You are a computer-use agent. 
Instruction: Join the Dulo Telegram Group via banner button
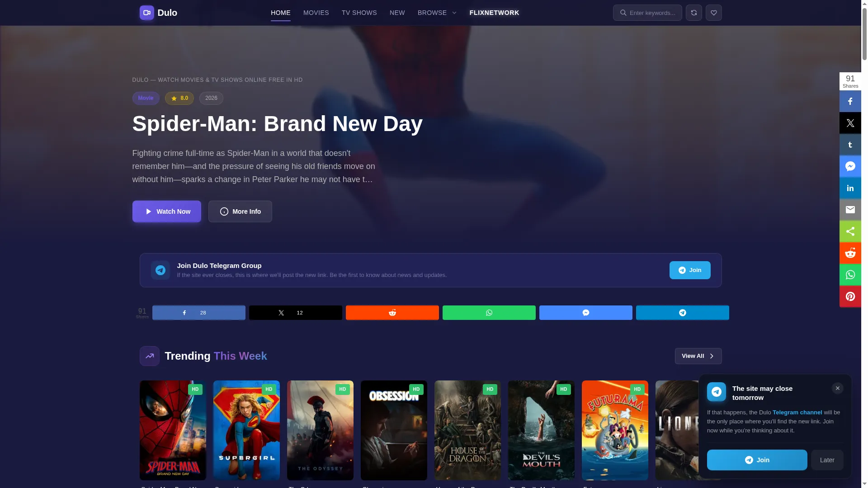[x=690, y=270]
